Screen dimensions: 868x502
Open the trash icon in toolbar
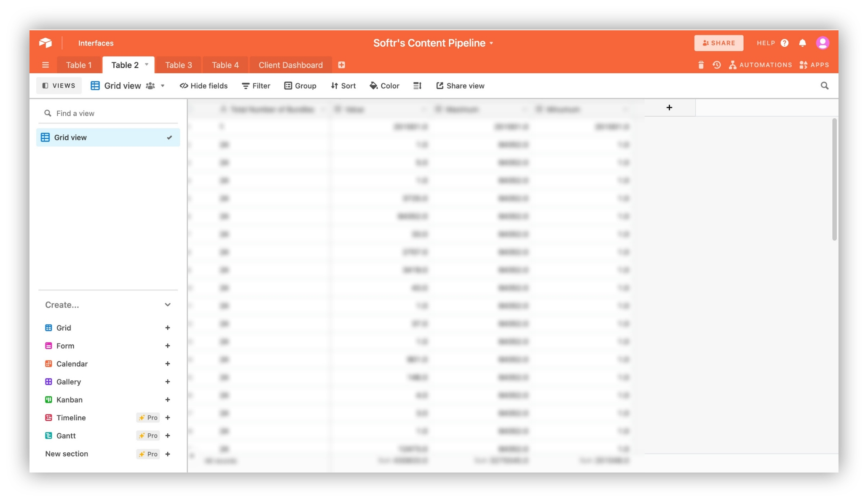click(x=701, y=65)
